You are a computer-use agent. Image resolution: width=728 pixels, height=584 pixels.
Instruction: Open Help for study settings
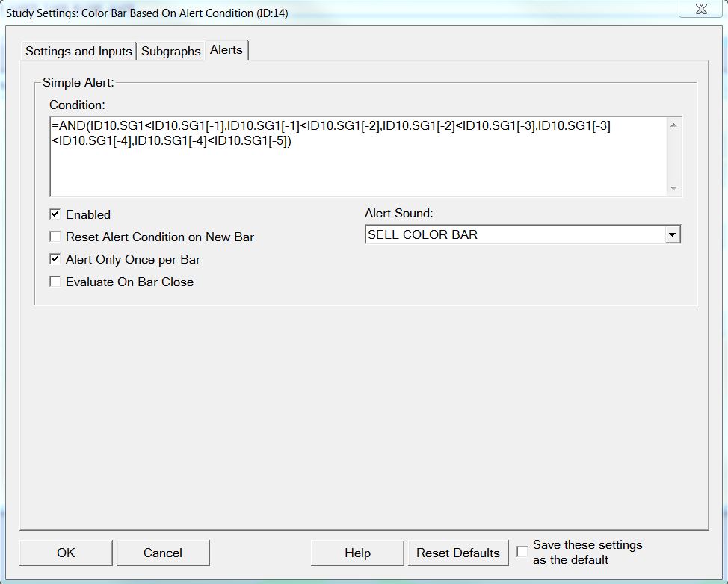tap(357, 553)
